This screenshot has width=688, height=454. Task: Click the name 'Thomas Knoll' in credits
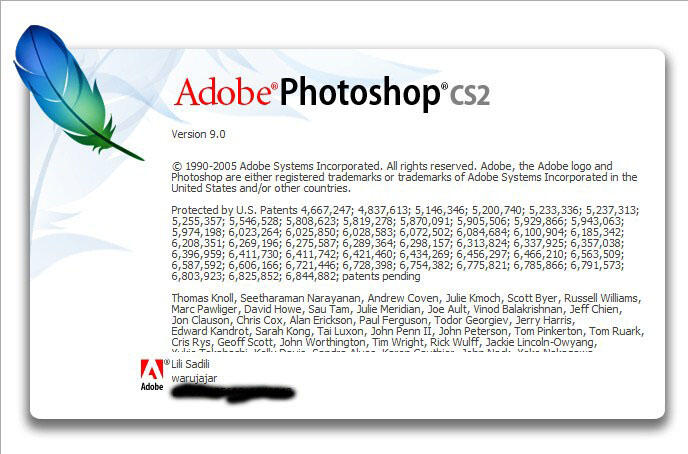[x=202, y=298]
